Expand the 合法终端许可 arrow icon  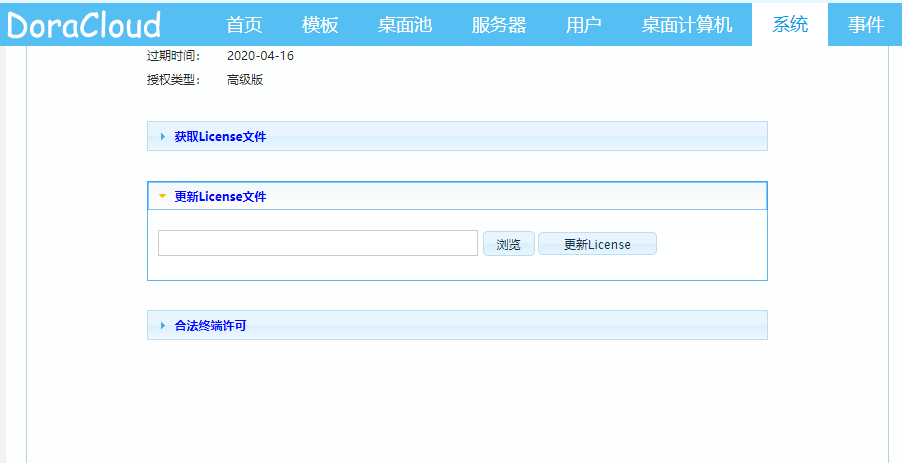click(163, 326)
